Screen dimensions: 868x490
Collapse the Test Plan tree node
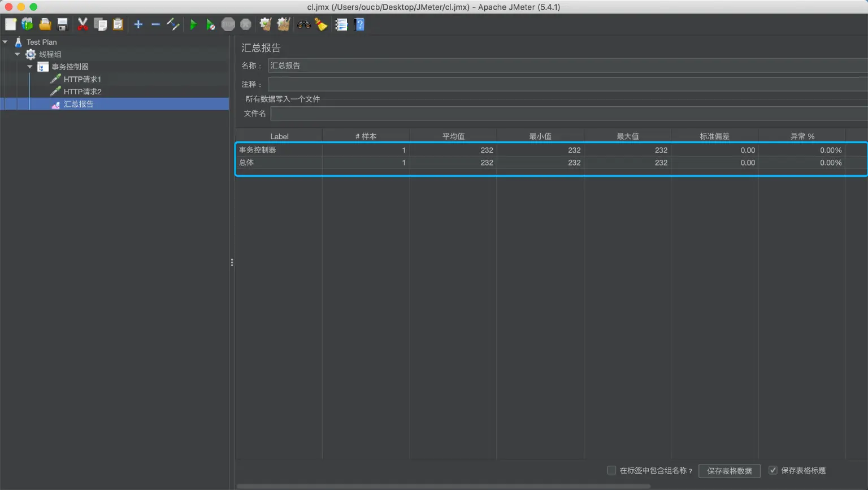(5, 42)
